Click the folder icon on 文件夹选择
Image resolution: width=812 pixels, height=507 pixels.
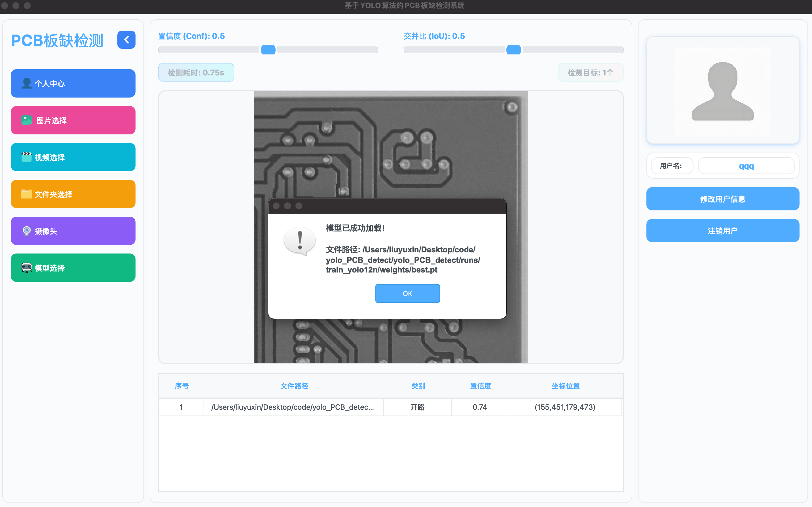26,194
